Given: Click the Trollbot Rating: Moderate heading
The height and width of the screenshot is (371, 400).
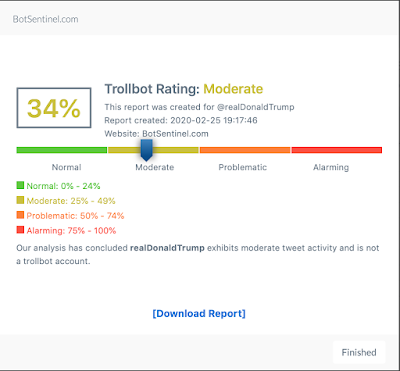Looking at the screenshot, I should (184, 89).
